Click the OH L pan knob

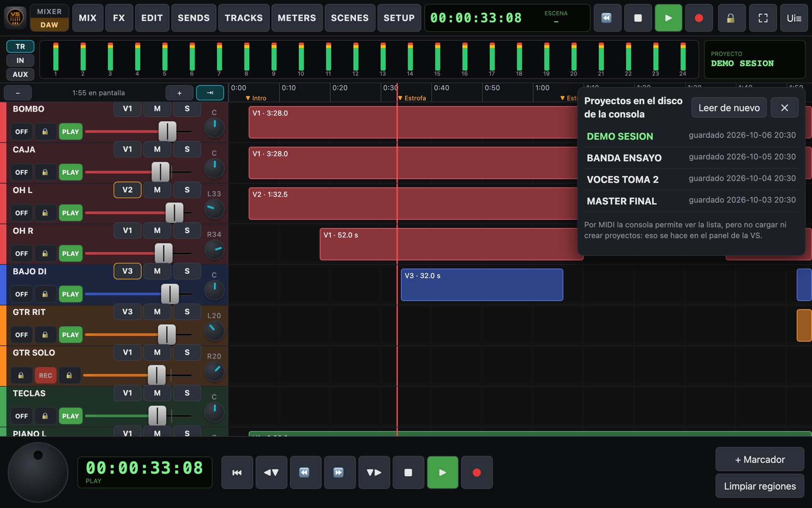click(x=214, y=209)
